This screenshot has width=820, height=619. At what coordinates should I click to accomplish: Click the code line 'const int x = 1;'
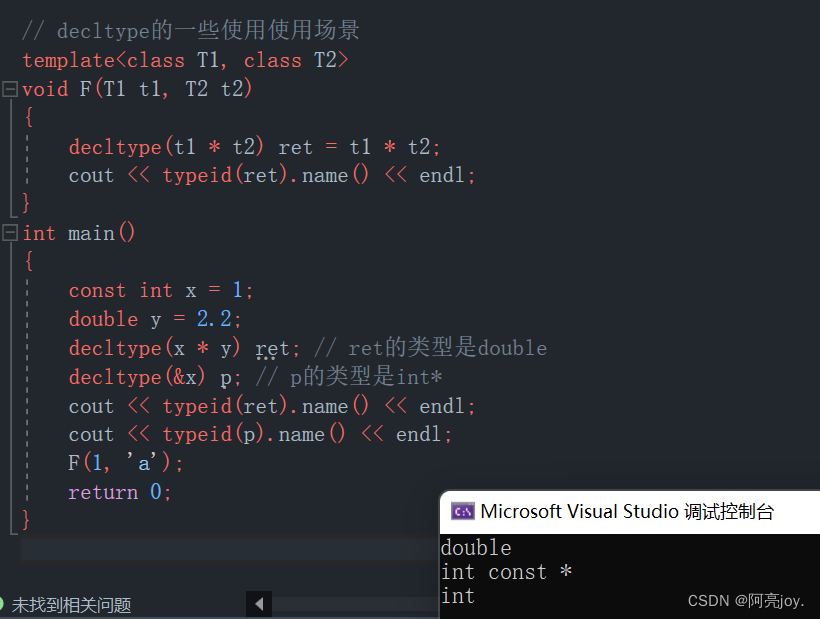pyautogui.click(x=161, y=290)
